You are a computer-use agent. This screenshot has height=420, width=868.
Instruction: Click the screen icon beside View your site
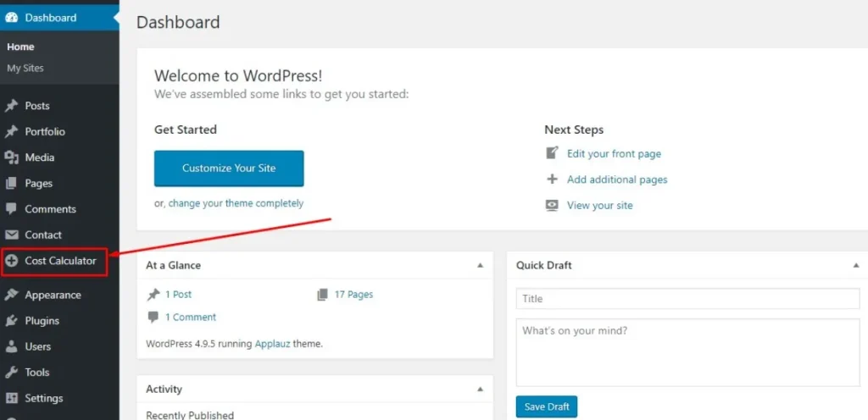point(552,205)
